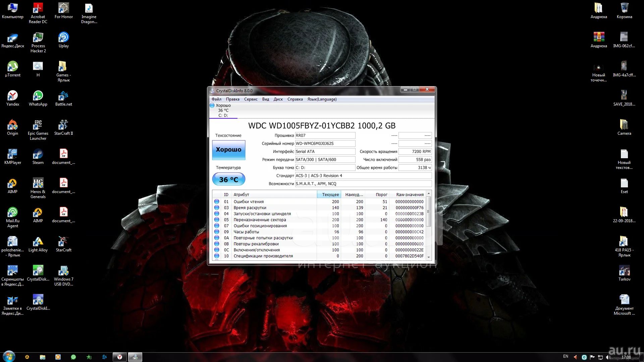Click the blue Хорошо health status button
This screenshot has height=362, width=644.
tap(228, 150)
